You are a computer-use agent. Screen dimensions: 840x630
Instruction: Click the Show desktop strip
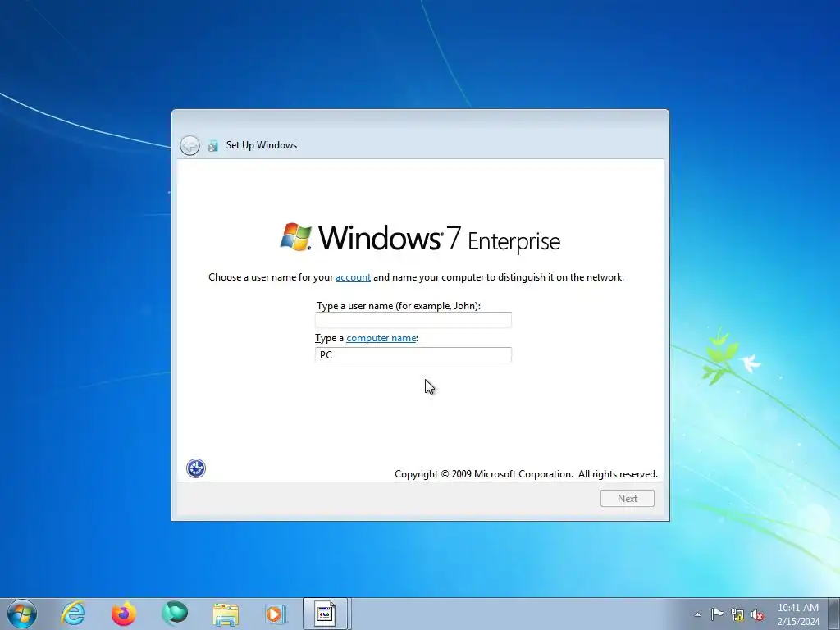835,614
